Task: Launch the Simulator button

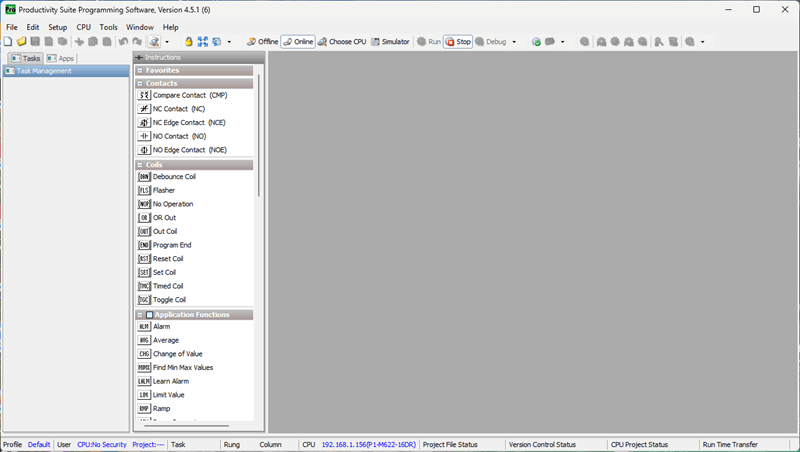Action: pyautogui.click(x=390, y=42)
